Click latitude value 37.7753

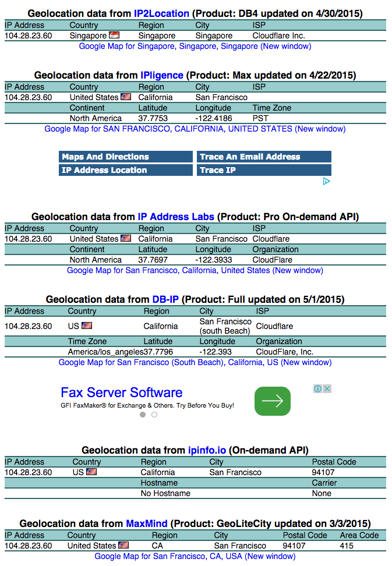[153, 118]
